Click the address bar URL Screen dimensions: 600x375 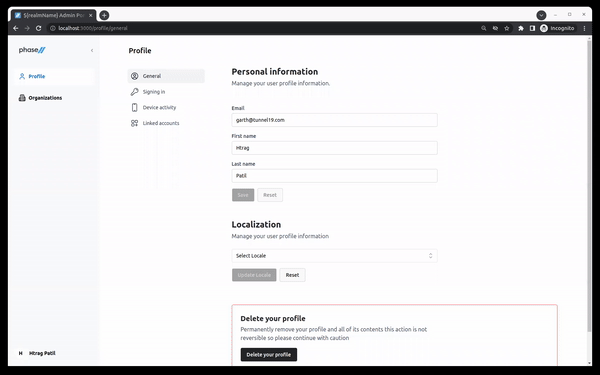(93, 28)
